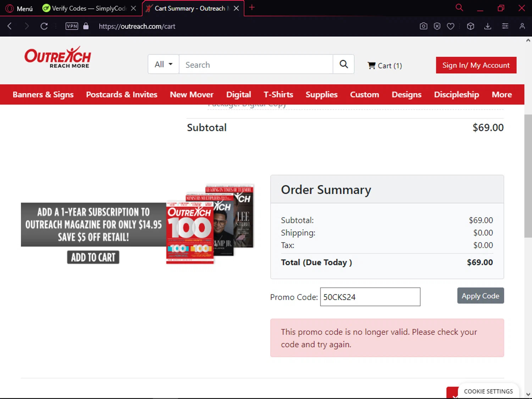This screenshot has width=532, height=399.
Task: Go back to the previous page
Action: coord(10,26)
